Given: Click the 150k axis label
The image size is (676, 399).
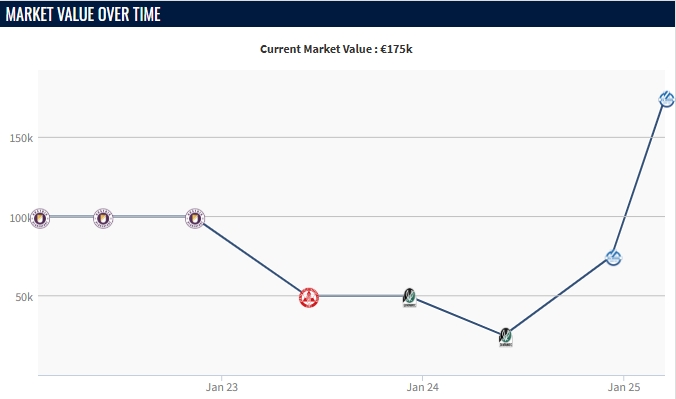Looking at the screenshot, I should pos(21,138).
